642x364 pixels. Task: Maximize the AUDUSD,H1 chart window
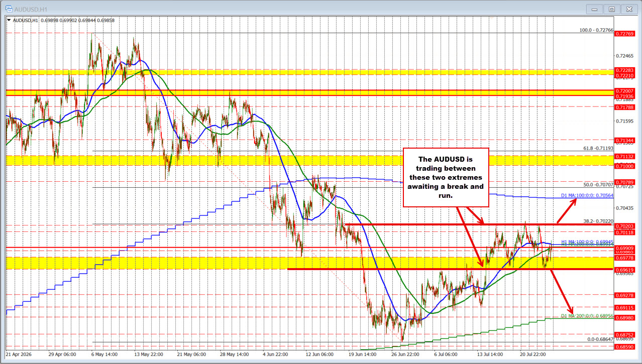612,9
